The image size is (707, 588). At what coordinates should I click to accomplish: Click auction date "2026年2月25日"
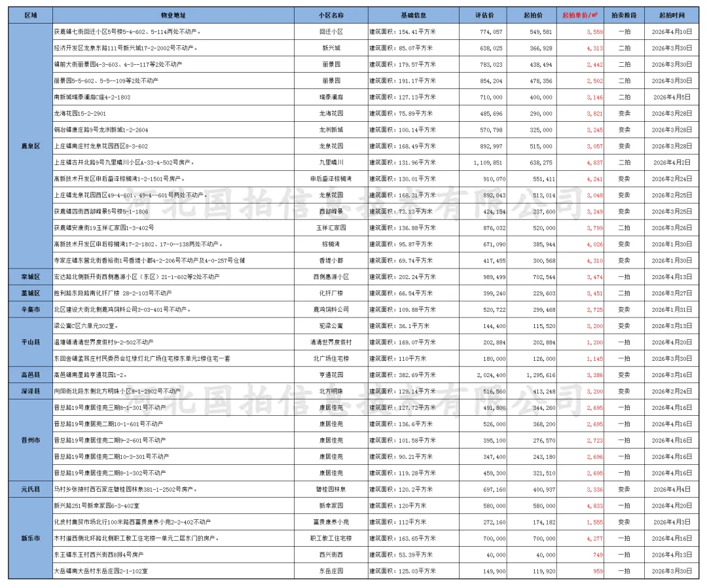click(672, 195)
